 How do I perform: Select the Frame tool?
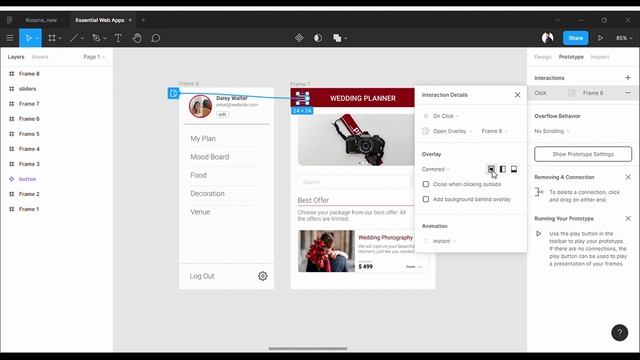pos(52,38)
